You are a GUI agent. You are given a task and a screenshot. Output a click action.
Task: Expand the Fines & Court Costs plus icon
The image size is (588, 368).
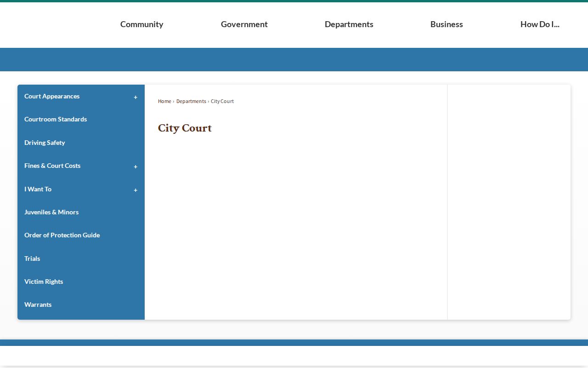136,167
